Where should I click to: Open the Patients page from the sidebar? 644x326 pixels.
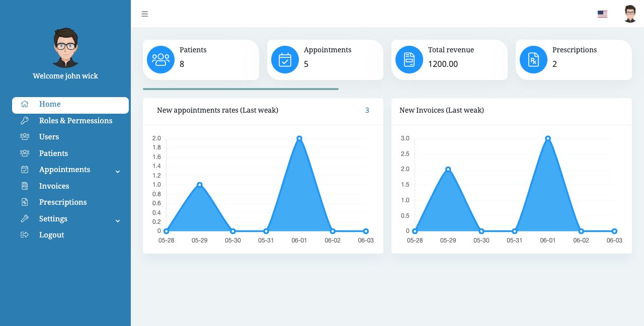[53, 153]
